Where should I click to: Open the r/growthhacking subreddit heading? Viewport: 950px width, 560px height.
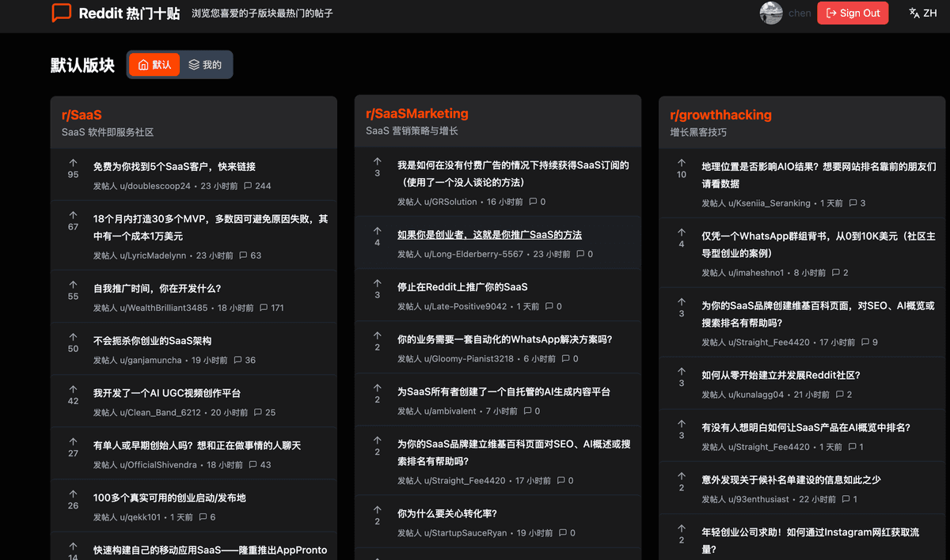720,115
